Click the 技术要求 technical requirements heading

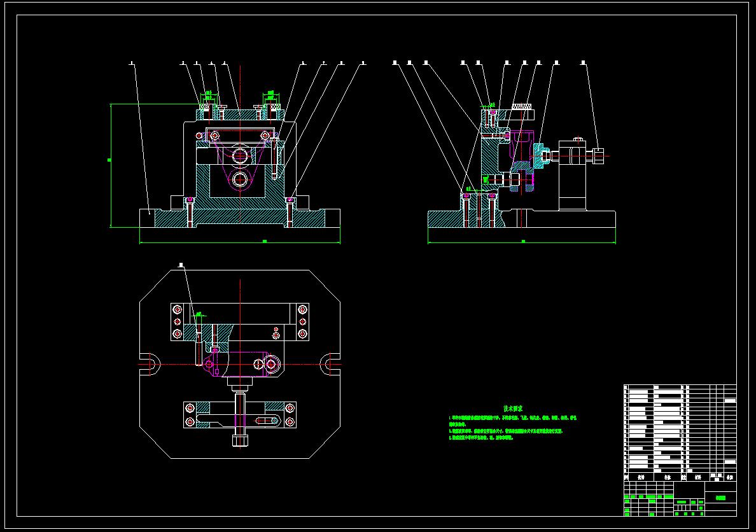(513, 408)
